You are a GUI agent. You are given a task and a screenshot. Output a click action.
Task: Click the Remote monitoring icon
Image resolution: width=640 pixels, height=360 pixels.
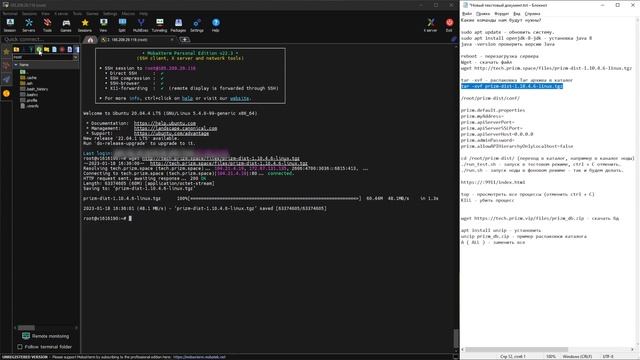coord(26,336)
